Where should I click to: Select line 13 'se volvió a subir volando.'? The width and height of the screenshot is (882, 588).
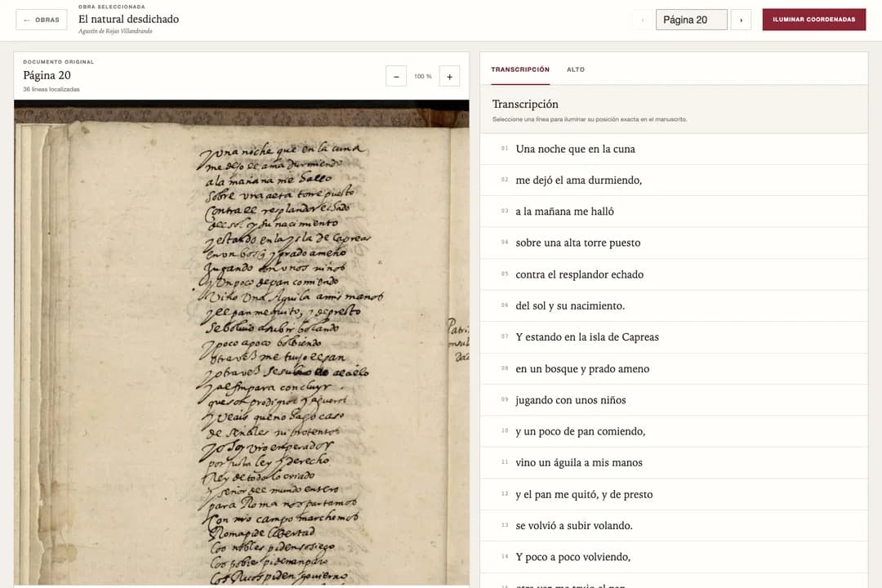pyautogui.click(x=674, y=526)
